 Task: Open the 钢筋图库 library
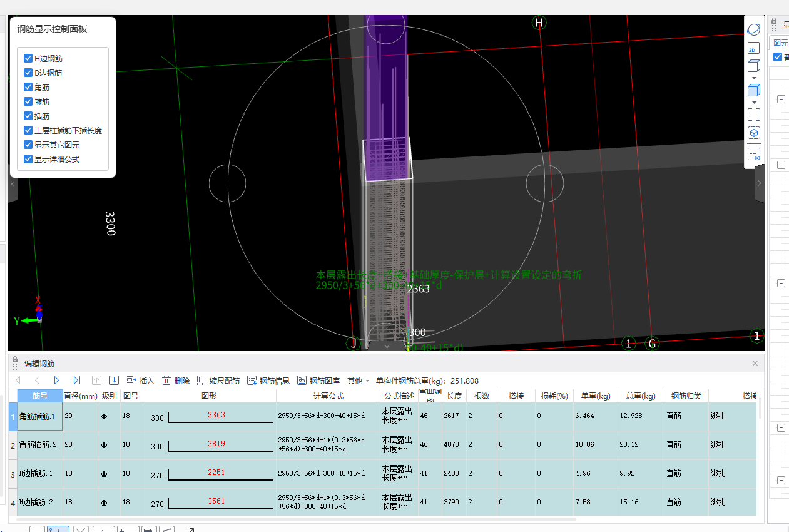pos(318,381)
